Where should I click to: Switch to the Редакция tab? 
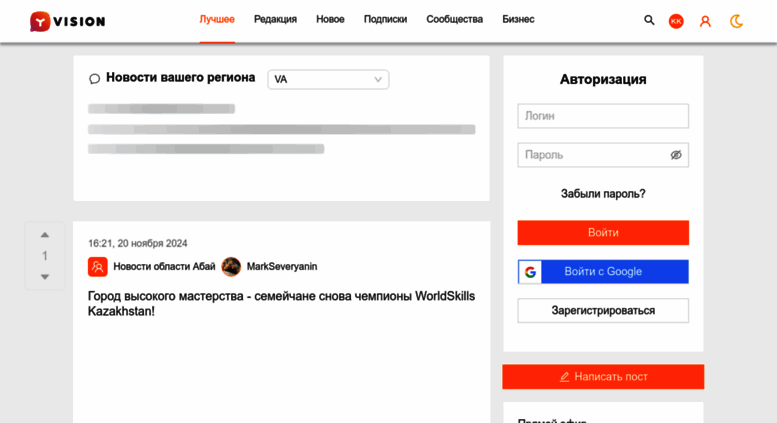point(276,19)
